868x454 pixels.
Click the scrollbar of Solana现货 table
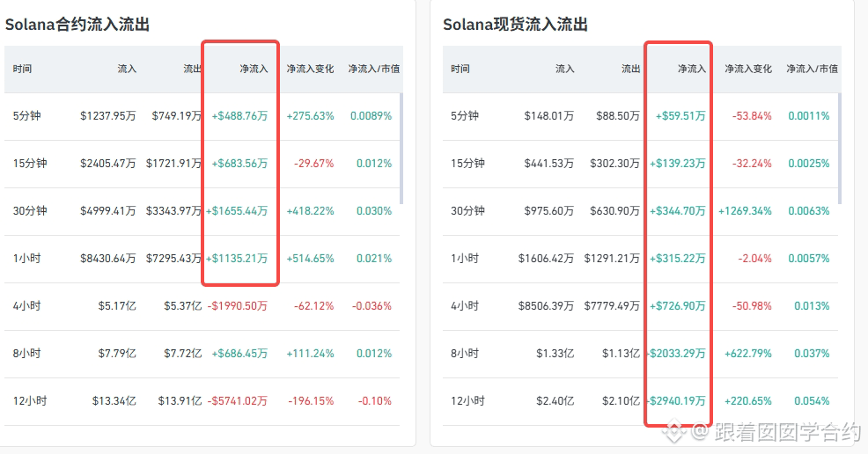840,148
